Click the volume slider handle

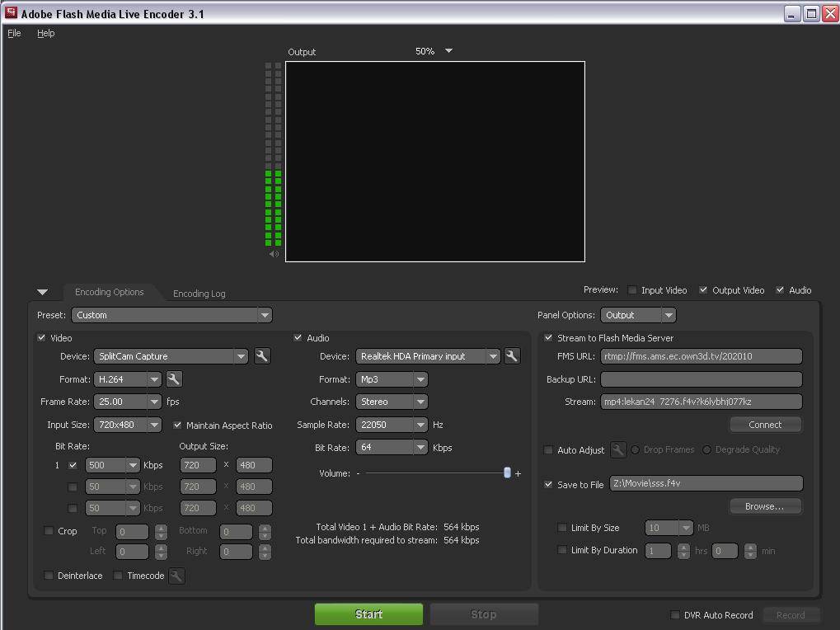click(x=507, y=472)
